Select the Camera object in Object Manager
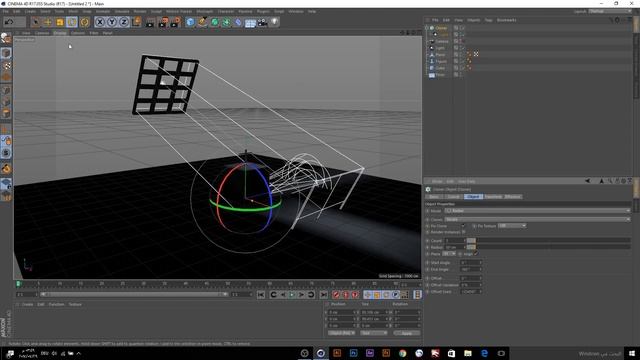The height and width of the screenshot is (360, 640). [x=442, y=42]
